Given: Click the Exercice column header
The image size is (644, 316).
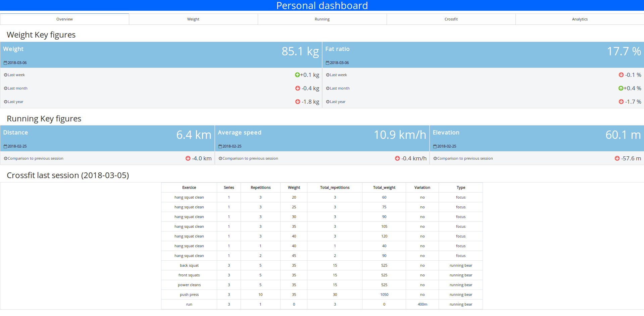Looking at the screenshot, I should [189, 188].
